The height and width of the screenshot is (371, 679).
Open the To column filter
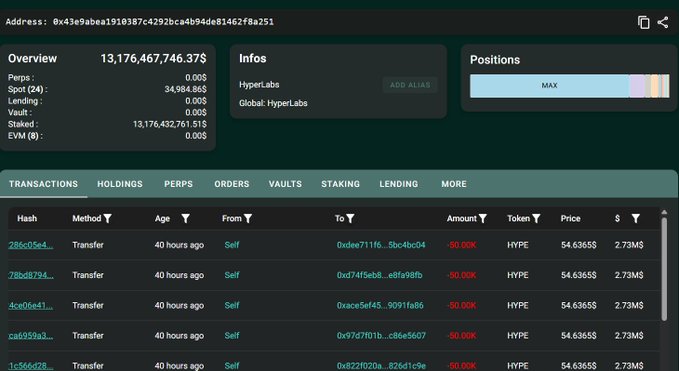click(350, 219)
